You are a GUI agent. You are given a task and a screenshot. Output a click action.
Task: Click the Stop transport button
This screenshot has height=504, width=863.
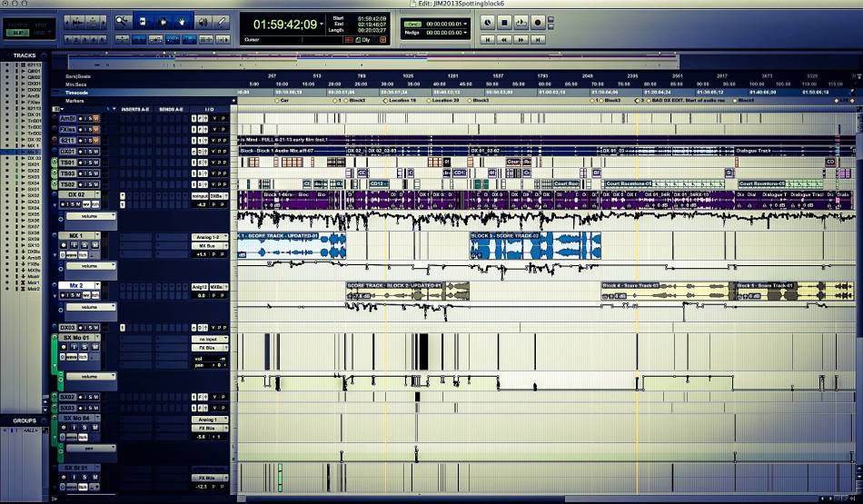[x=504, y=21]
